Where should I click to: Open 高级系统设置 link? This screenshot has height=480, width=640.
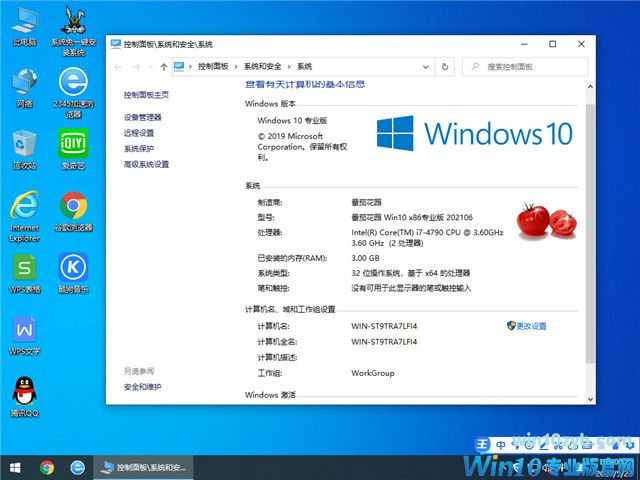146,164
